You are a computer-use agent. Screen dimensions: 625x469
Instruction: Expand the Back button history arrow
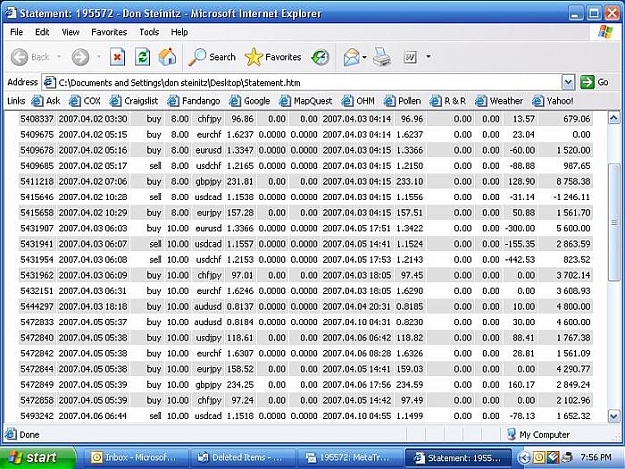pos(59,57)
